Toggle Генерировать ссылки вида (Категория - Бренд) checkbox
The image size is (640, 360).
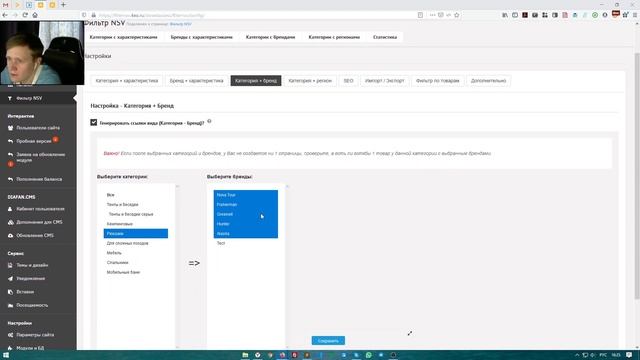click(93, 122)
